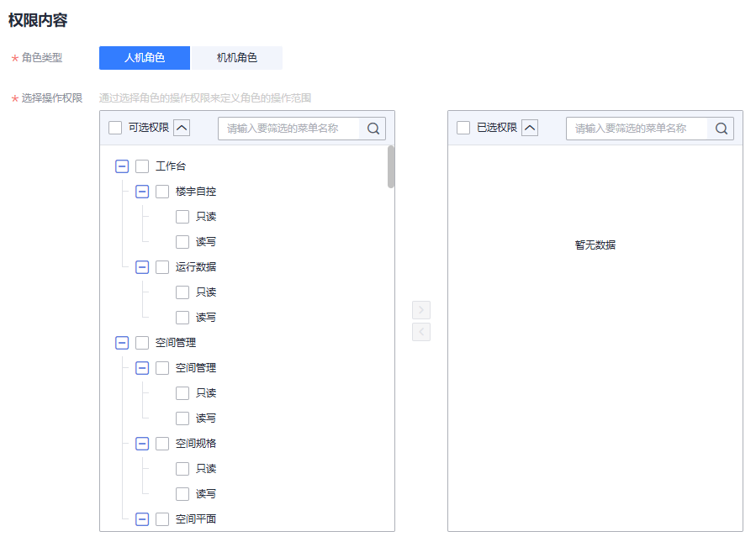756x542 pixels.
Task: Click the 运行数据 tree label
Action: tap(196, 267)
